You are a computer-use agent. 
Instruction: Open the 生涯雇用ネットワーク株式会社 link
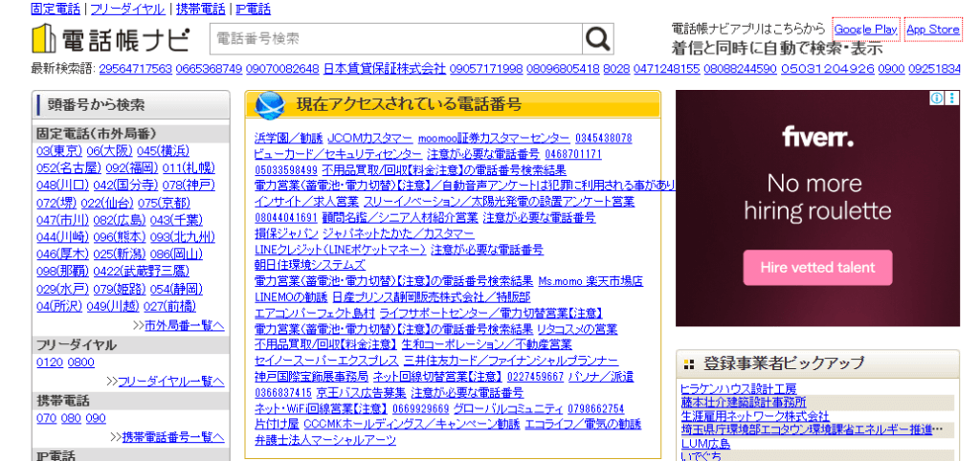(x=755, y=416)
